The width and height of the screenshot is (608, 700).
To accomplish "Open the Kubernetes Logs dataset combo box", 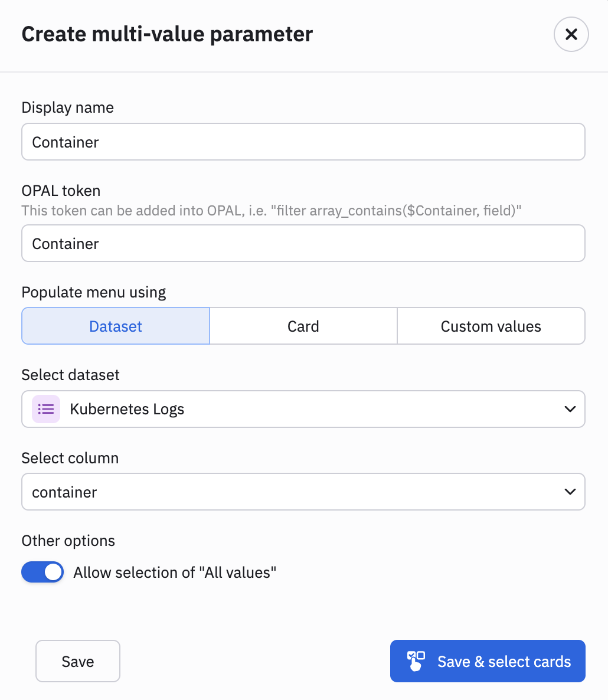I will [303, 409].
